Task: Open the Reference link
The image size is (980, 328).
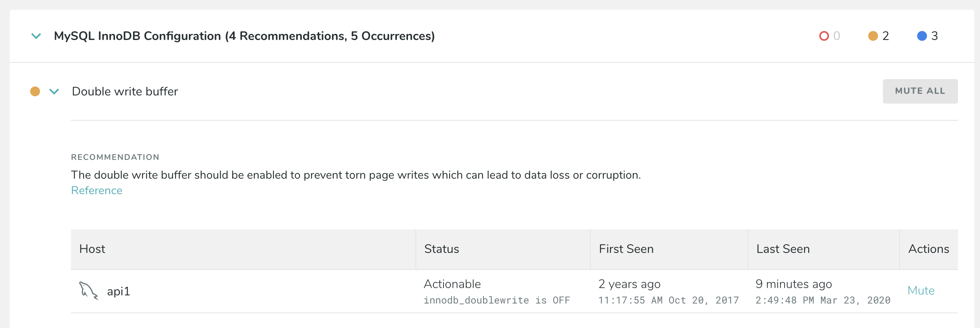Action: click(x=97, y=191)
